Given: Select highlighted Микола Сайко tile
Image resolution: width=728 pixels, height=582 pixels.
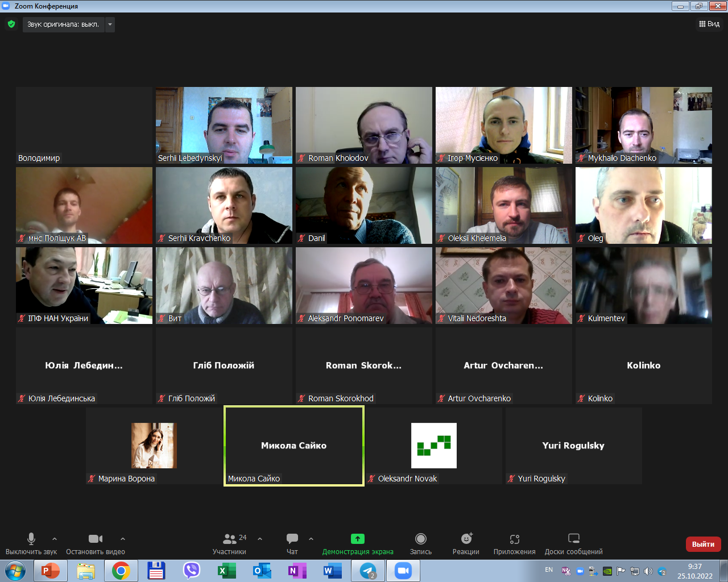Looking at the screenshot, I should (x=294, y=446).
